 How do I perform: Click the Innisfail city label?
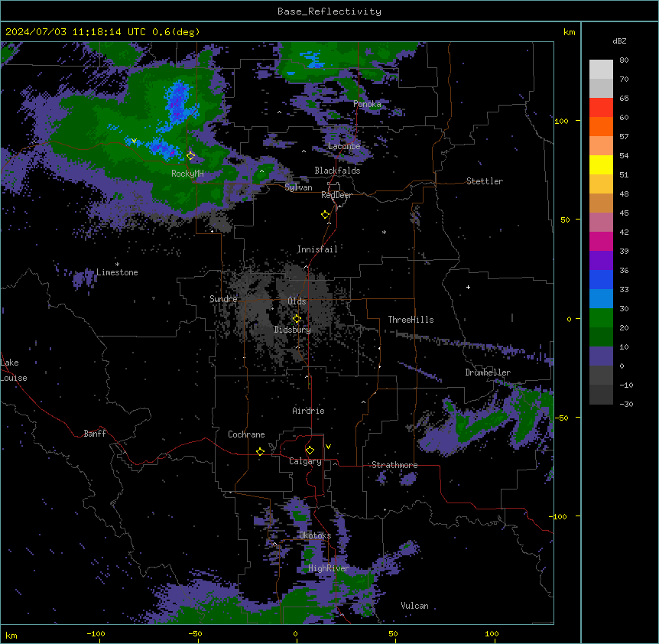(317, 249)
